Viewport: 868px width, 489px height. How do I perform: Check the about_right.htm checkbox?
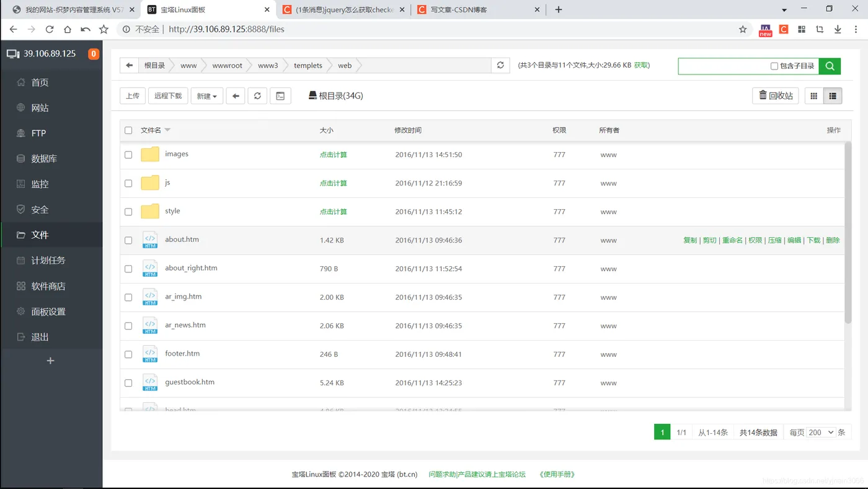tap(128, 269)
